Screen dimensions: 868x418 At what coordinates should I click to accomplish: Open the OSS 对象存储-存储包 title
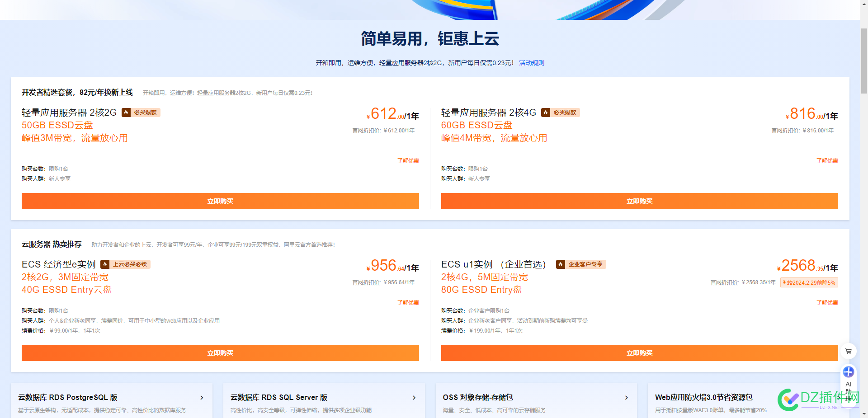tap(478, 397)
